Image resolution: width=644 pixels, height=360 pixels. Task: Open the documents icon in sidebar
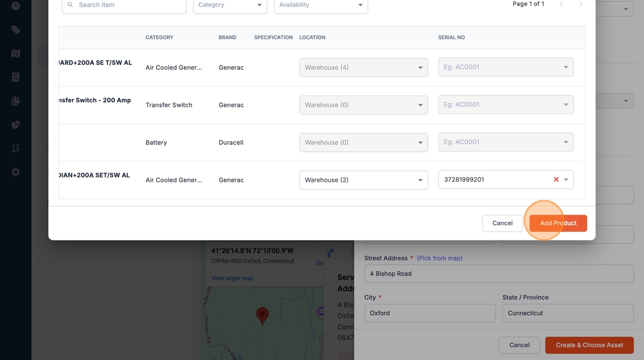[16, 101]
